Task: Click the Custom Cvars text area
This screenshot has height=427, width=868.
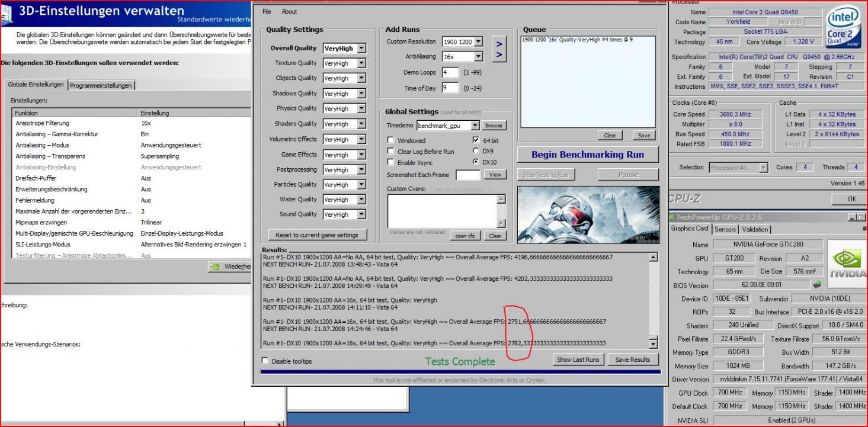Action: point(442,211)
